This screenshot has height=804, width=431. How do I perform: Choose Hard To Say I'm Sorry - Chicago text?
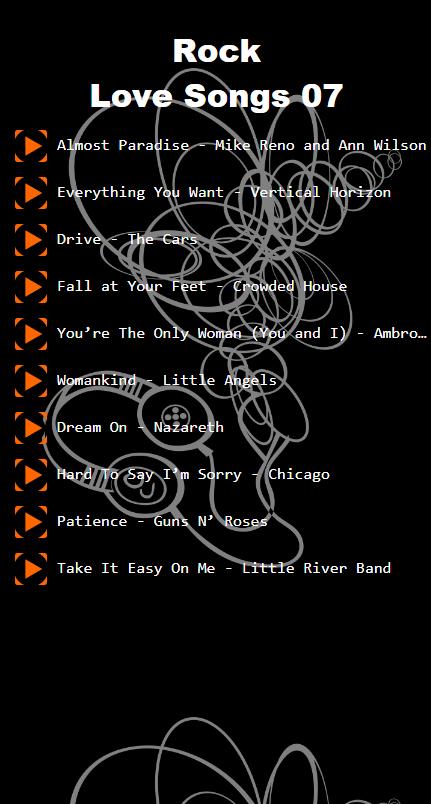(x=193, y=474)
